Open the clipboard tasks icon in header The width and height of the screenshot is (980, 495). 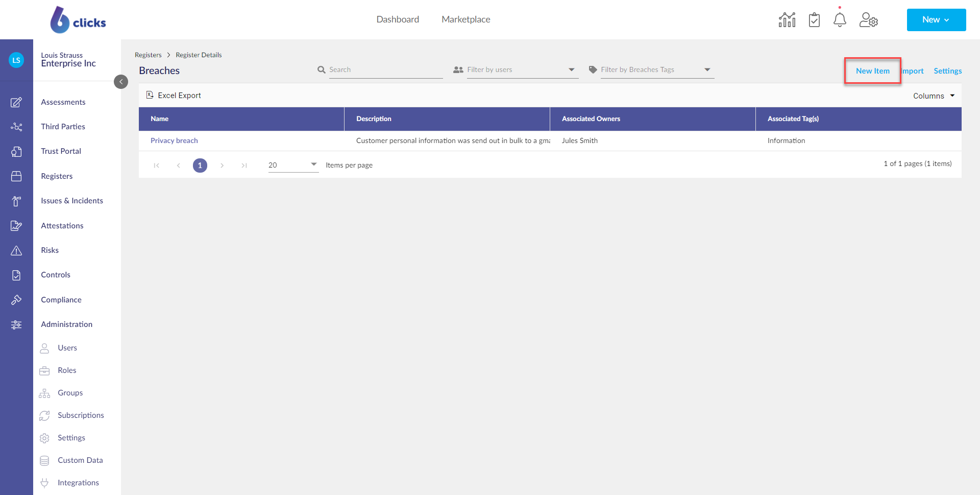[814, 20]
